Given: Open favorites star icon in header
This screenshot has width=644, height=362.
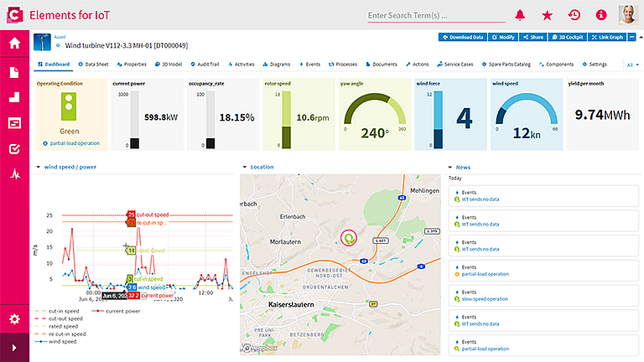Looking at the screenshot, I should (547, 16).
